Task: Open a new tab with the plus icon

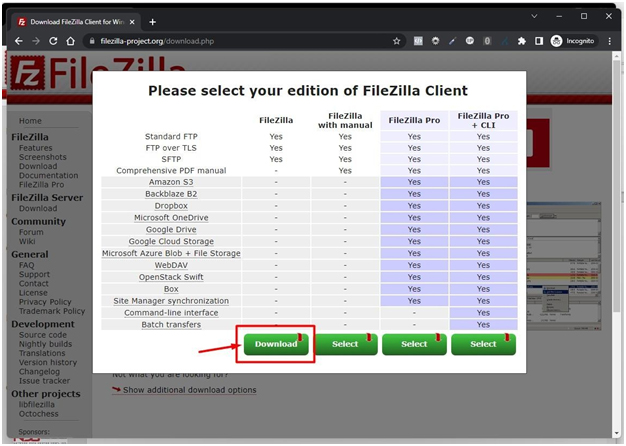Action: [x=153, y=22]
